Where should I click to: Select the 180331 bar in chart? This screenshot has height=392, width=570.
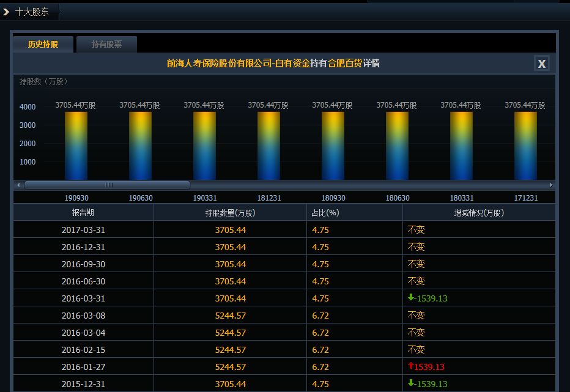[x=461, y=146]
